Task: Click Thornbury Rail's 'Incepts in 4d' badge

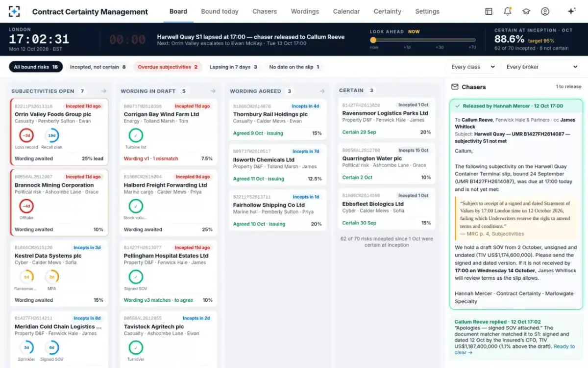Action: (305, 106)
